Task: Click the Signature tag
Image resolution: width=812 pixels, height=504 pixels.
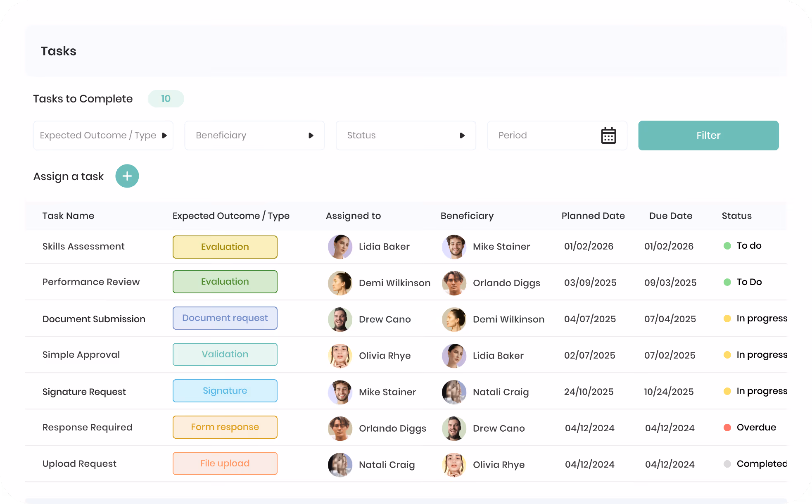Action: (225, 391)
